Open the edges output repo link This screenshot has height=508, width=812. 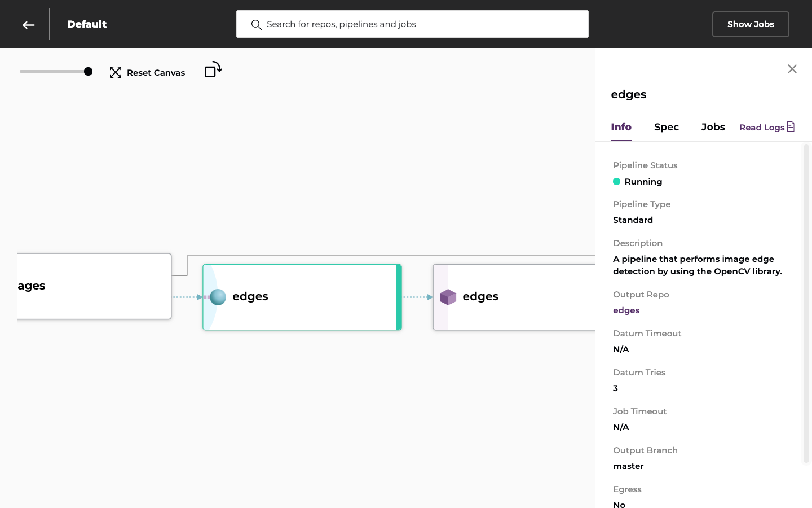click(x=626, y=310)
